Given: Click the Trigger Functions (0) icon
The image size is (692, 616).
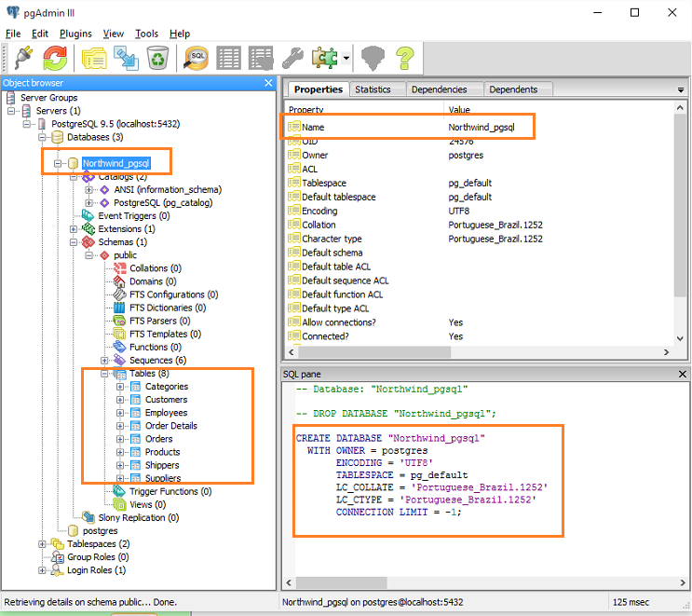Looking at the screenshot, I should pyautogui.click(x=119, y=491).
